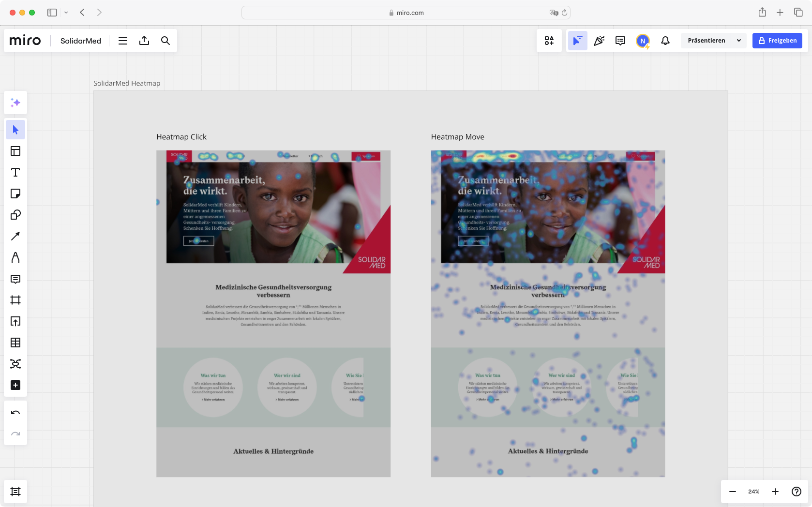Viewport: 812px width, 507px height.
Task: Open a new Safari tab
Action: point(780,13)
